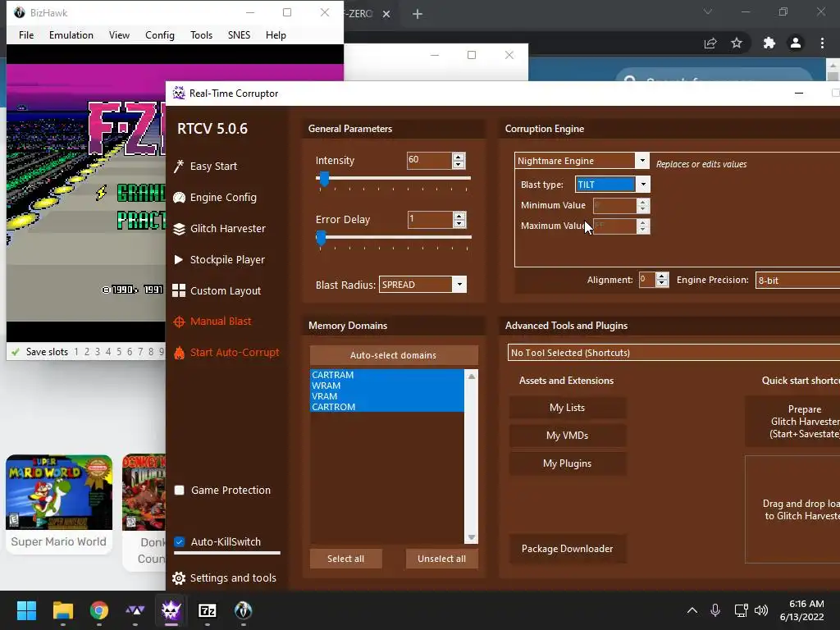Viewport: 840px width, 630px height.
Task: Open My Plugins button
Action: 568,463
